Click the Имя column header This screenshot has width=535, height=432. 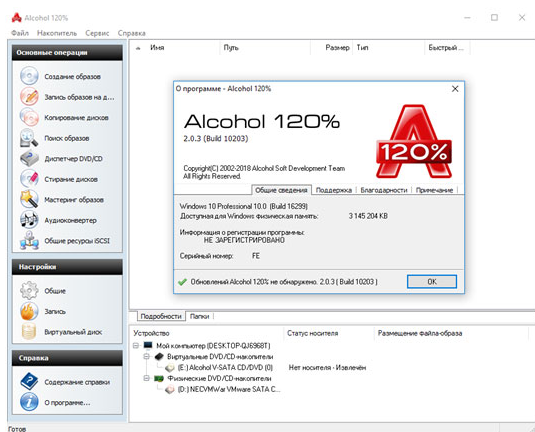pyautogui.click(x=183, y=48)
